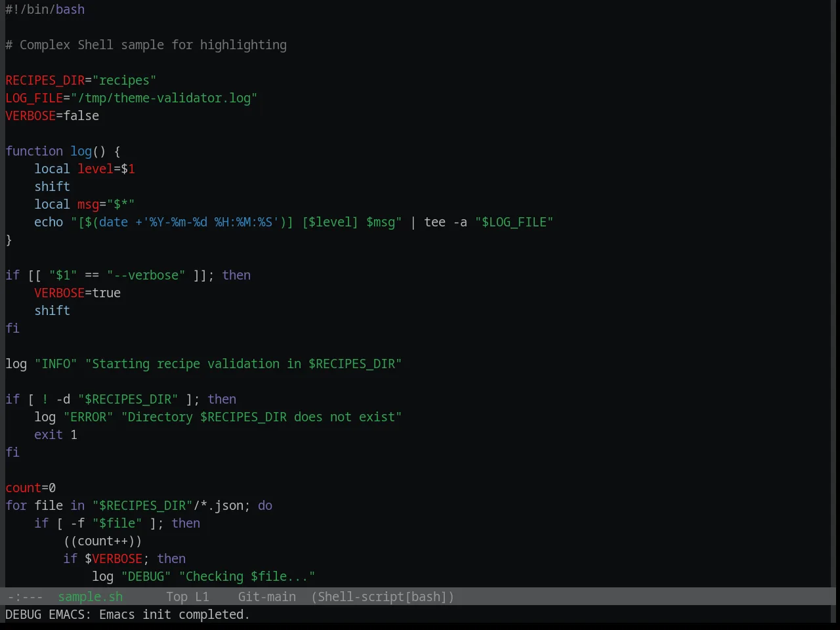
Task: Click the "Checking $file..." string
Action: coord(247,576)
